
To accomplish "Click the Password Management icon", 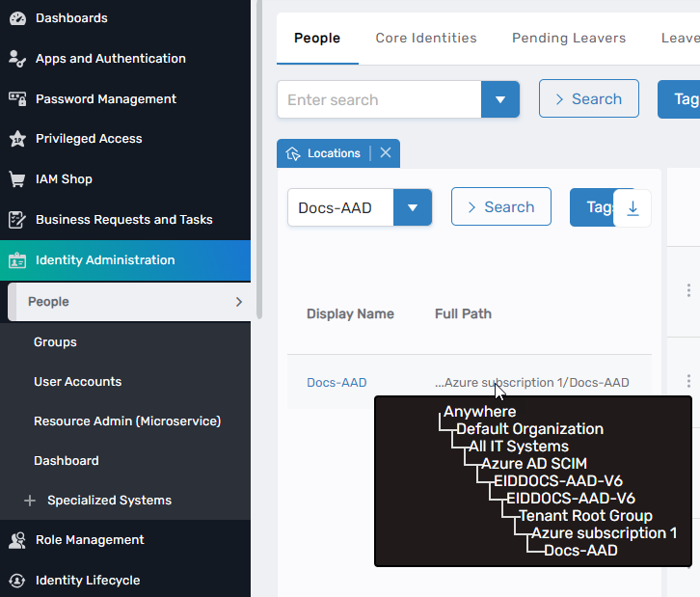I will click(16, 98).
